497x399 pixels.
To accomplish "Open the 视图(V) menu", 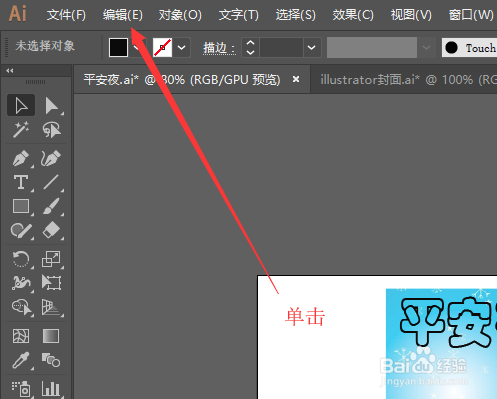I will [x=411, y=15].
